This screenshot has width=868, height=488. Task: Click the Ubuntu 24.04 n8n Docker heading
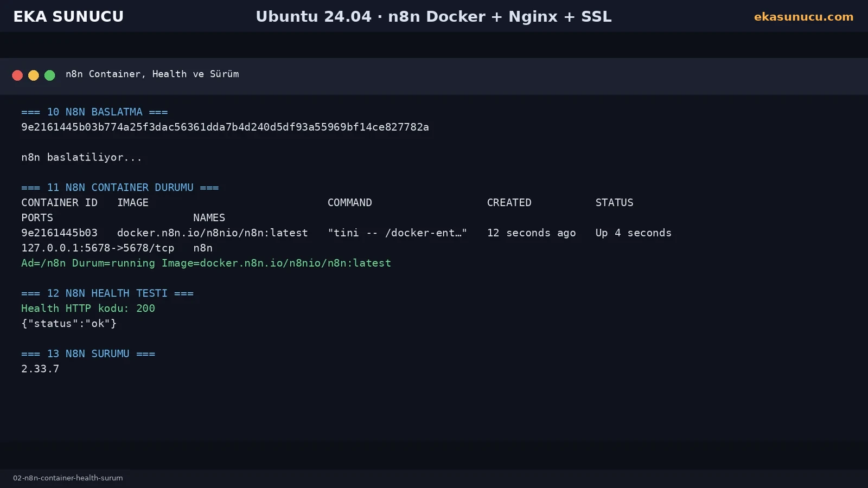pos(433,17)
